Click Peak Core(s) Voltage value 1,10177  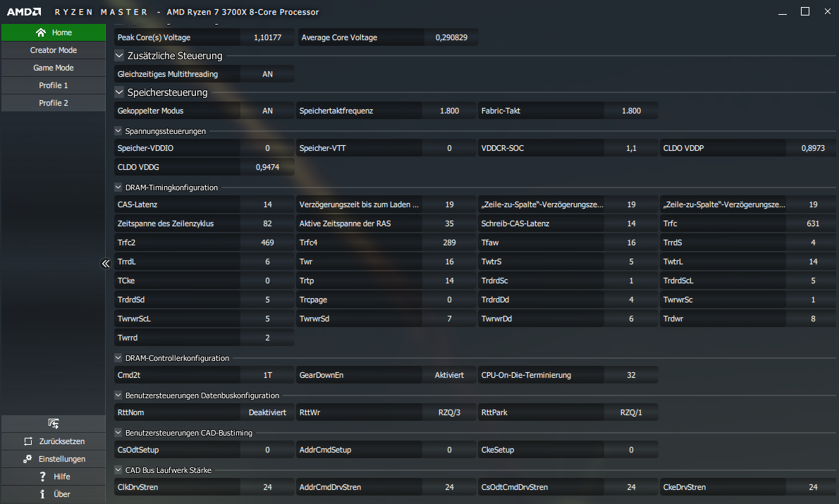pos(267,37)
